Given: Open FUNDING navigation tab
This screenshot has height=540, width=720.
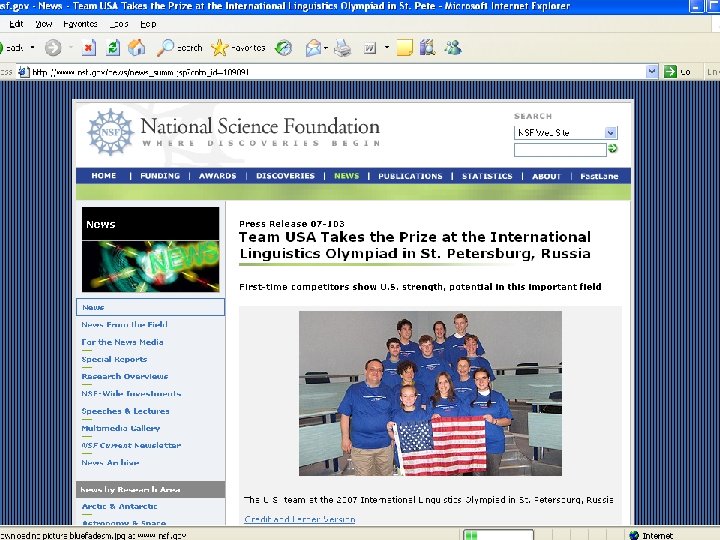Looking at the screenshot, I should click(160, 176).
